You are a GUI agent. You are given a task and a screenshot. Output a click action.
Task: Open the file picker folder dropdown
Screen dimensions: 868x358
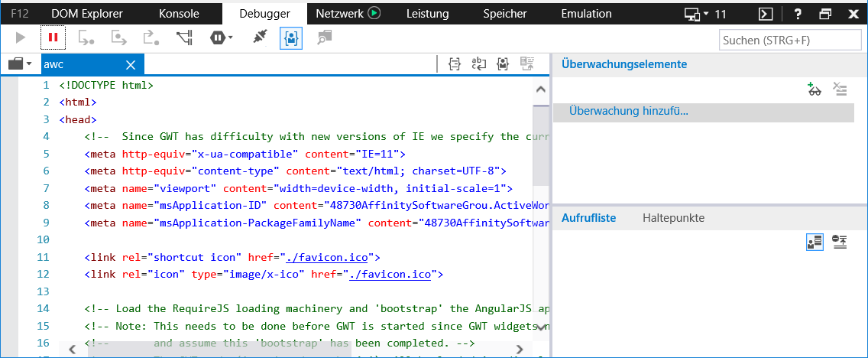[x=20, y=64]
